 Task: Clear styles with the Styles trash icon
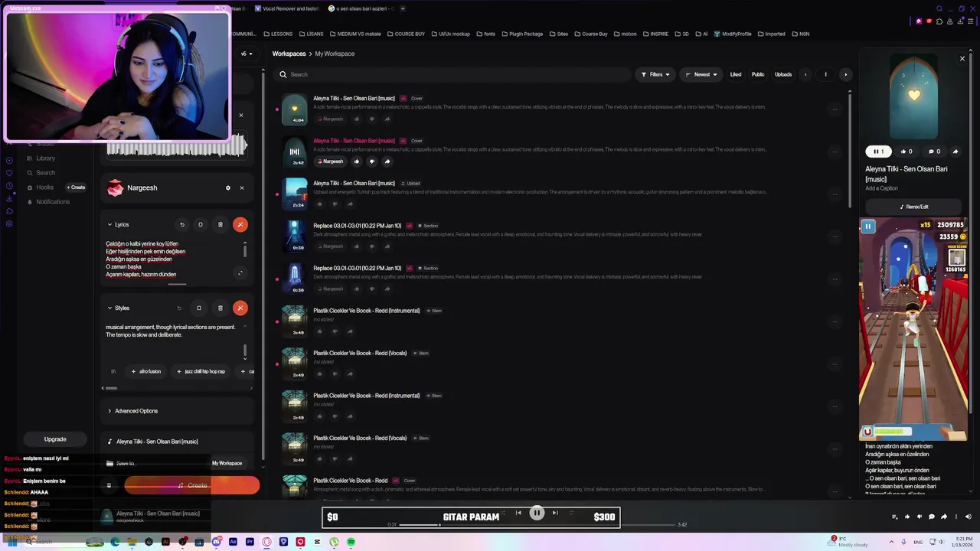tap(220, 308)
